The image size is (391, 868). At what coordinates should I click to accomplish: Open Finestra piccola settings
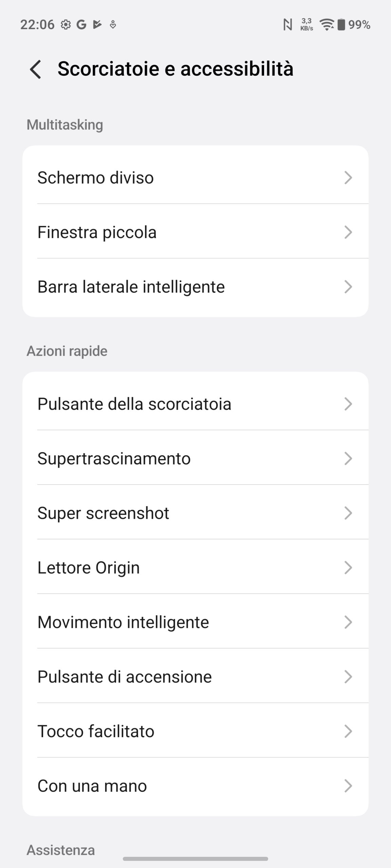pyautogui.click(x=195, y=232)
